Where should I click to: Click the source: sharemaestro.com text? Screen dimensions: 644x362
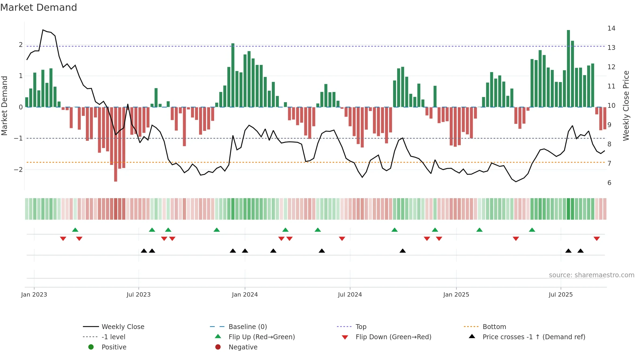(592, 275)
